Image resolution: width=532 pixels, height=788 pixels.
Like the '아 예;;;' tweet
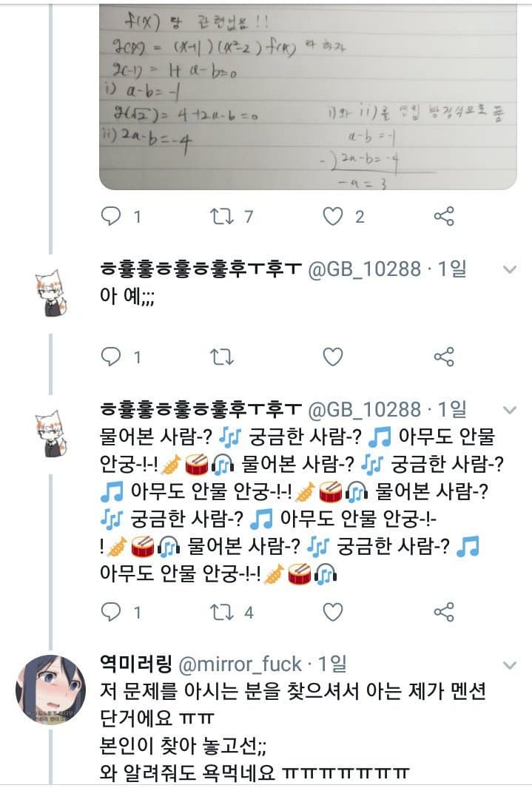334,357
